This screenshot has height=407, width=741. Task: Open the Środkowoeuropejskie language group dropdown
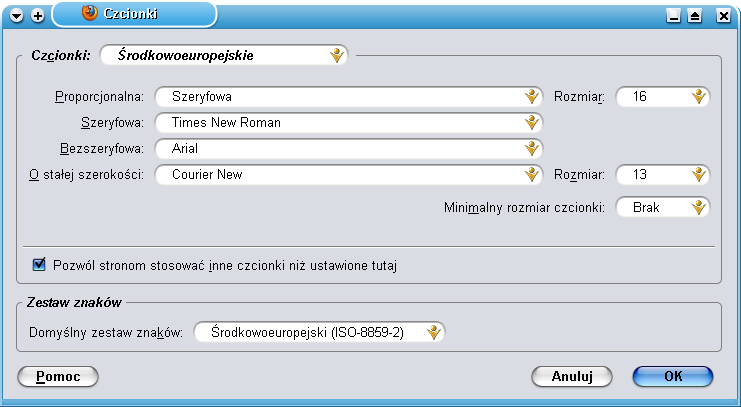pyautogui.click(x=223, y=56)
